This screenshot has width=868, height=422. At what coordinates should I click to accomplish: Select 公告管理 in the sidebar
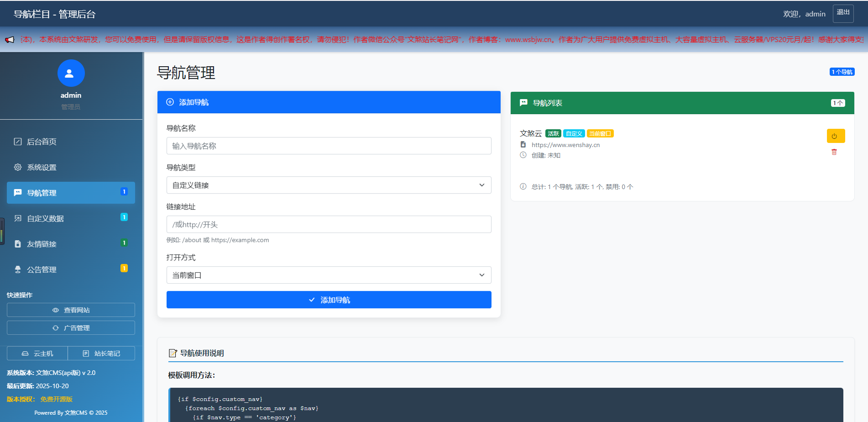(42, 269)
